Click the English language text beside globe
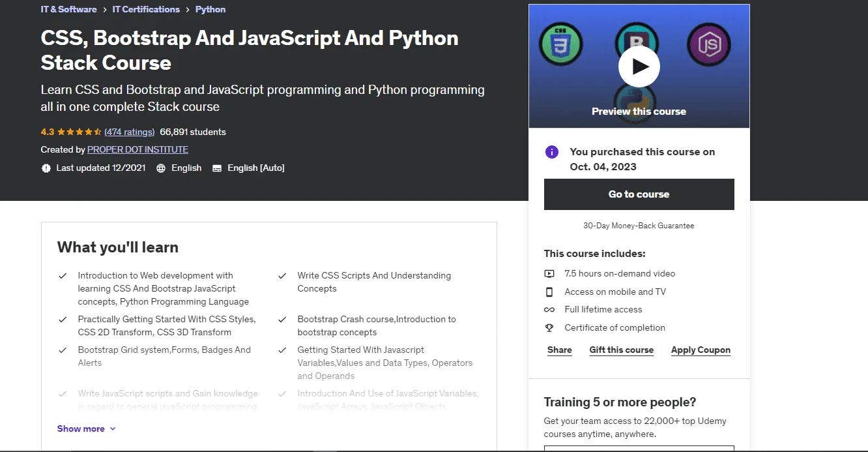Image resolution: width=868 pixels, height=452 pixels. pyautogui.click(x=186, y=168)
